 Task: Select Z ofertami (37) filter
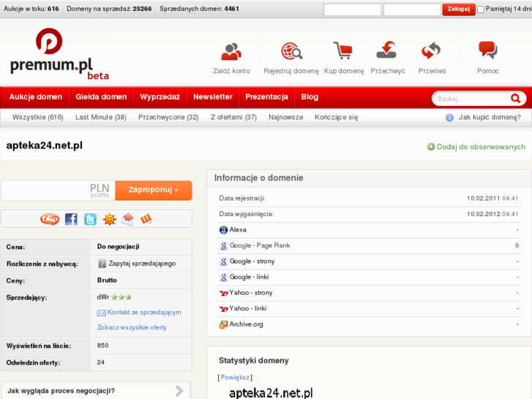click(x=233, y=117)
